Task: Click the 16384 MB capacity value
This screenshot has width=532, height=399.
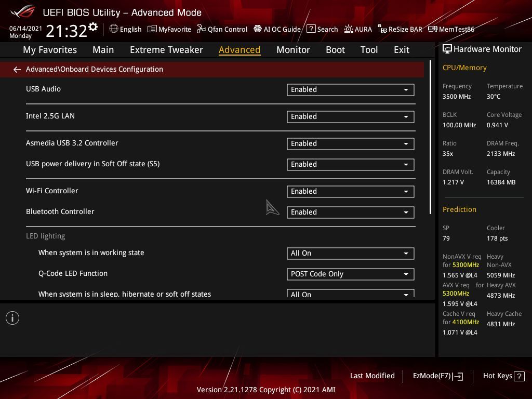Action: 501,182
